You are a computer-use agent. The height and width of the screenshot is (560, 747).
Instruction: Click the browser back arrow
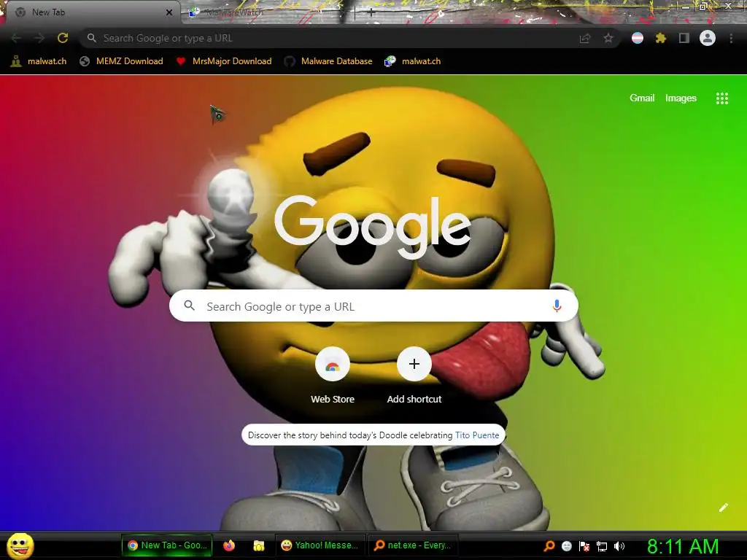click(16, 38)
